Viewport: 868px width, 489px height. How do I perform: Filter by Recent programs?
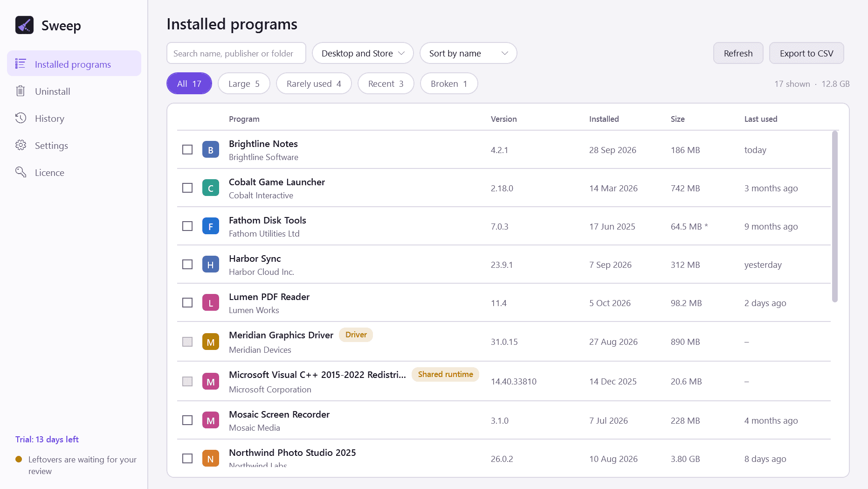pyautogui.click(x=386, y=84)
